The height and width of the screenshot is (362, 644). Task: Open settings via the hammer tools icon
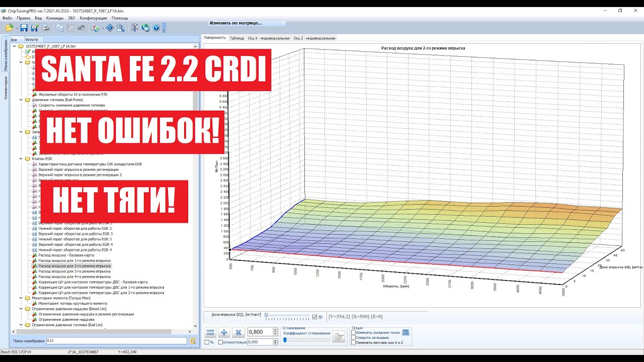[135, 28]
